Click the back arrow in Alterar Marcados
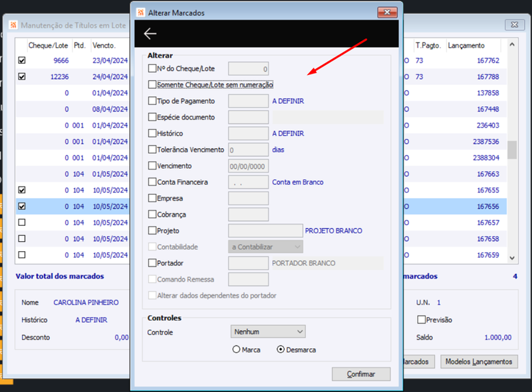 tap(150, 34)
